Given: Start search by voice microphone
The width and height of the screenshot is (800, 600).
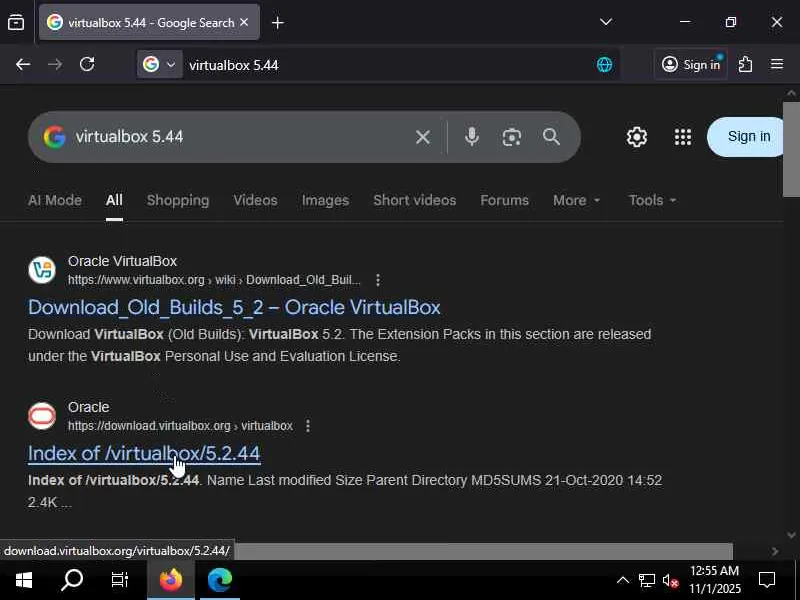Looking at the screenshot, I should [x=472, y=137].
